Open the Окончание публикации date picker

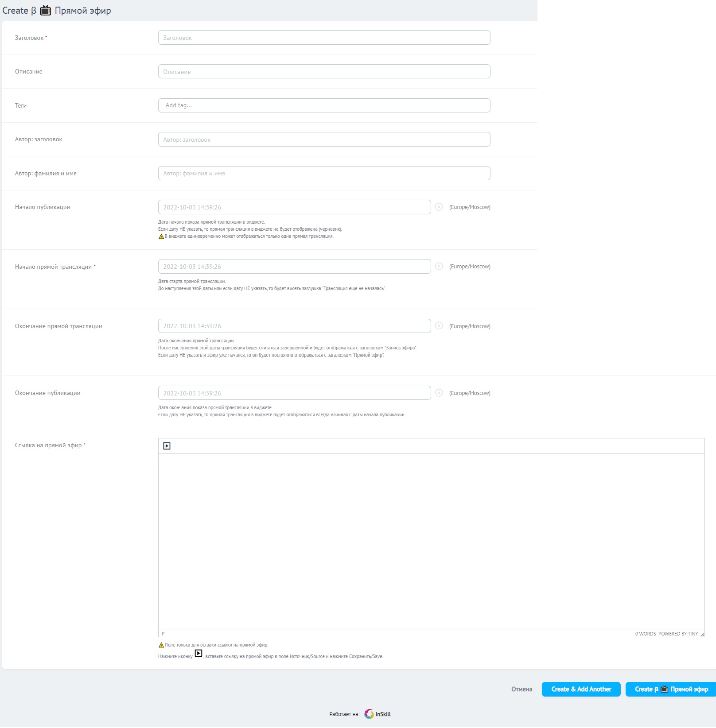[x=294, y=393]
